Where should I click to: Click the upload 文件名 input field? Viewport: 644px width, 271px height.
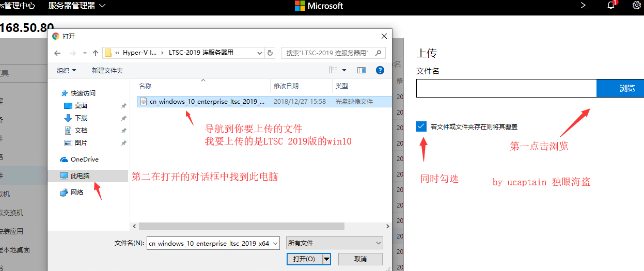point(507,88)
